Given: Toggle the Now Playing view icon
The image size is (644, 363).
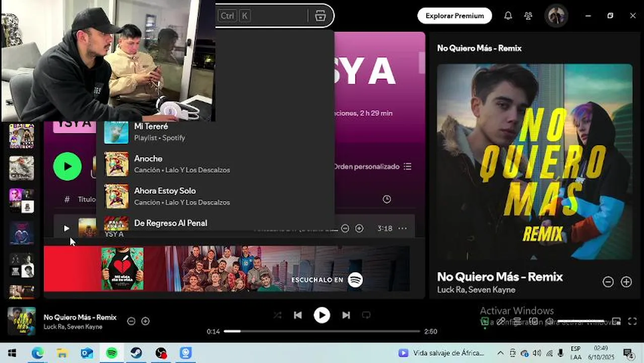Looking at the screenshot, I should (485, 321).
